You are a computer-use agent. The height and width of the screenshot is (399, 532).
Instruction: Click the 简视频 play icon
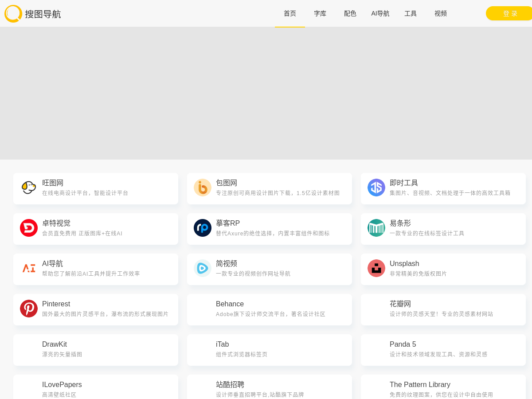203,268
